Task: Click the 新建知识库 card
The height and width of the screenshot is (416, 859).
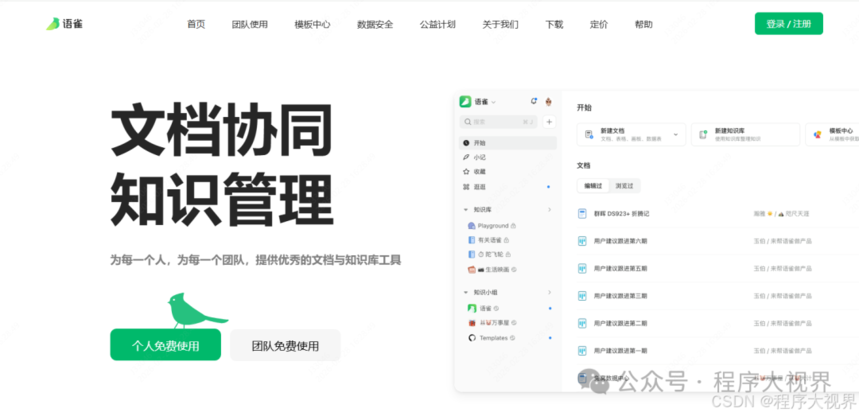Action: tap(746, 134)
